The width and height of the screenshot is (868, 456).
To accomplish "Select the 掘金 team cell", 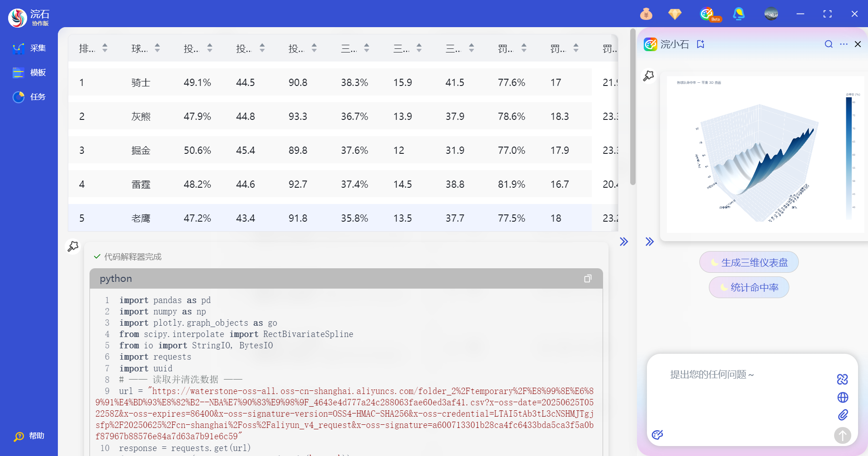I will click(x=141, y=151).
